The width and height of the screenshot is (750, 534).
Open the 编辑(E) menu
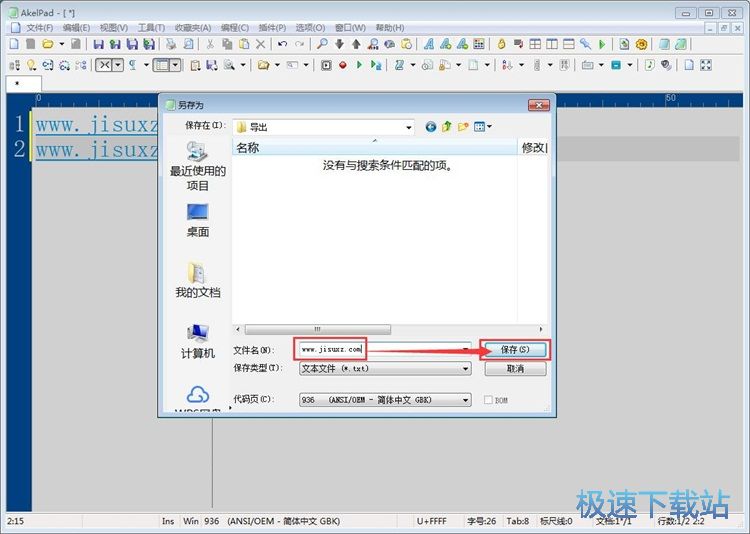tap(77, 28)
